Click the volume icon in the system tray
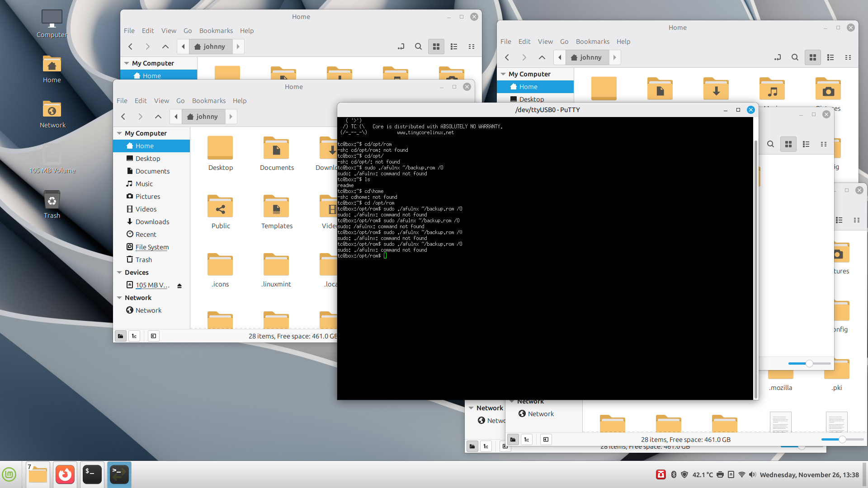This screenshot has height=488, width=868. [x=752, y=474]
